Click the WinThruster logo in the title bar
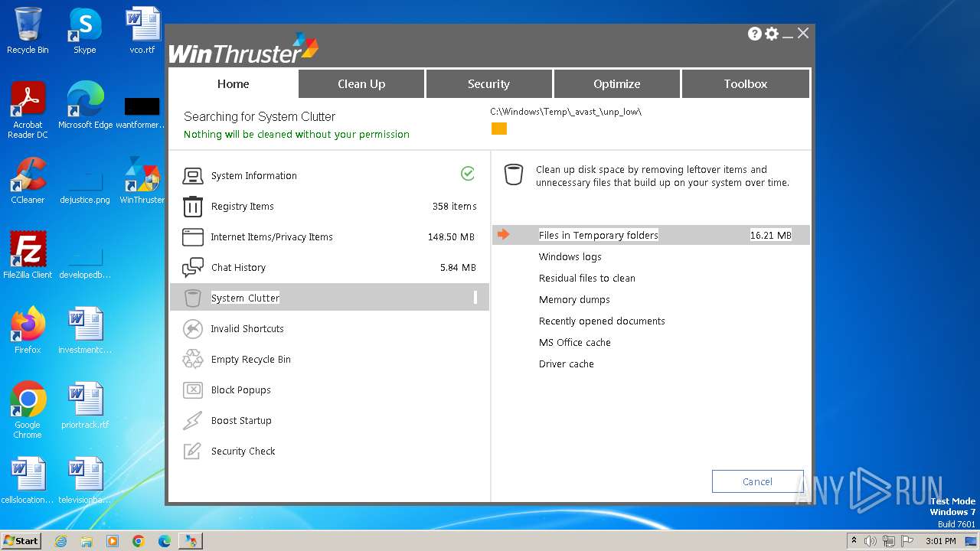Screen dimensions: 980x551 pyautogui.click(x=243, y=48)
